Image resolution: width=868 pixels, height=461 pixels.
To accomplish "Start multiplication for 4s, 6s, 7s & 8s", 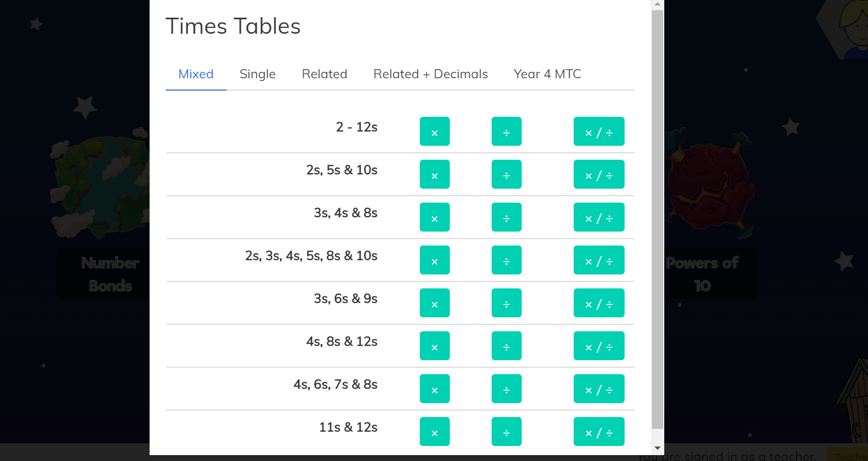I will (x=434, y=389).
